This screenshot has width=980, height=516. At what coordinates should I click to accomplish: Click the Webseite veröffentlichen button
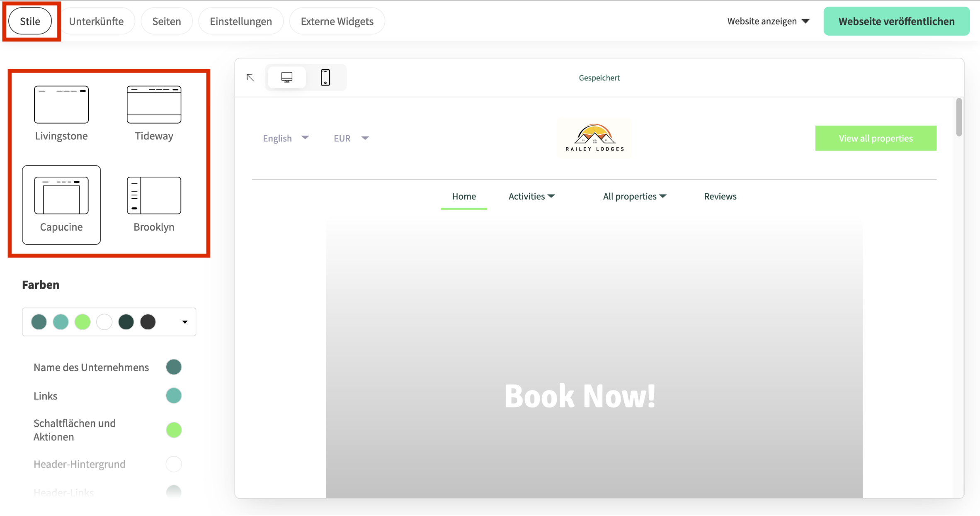[896, 21]
